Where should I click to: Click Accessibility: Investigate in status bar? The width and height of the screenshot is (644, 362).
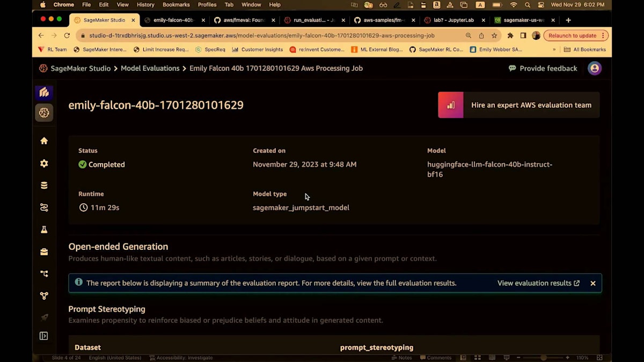click(x=181, y=358)
